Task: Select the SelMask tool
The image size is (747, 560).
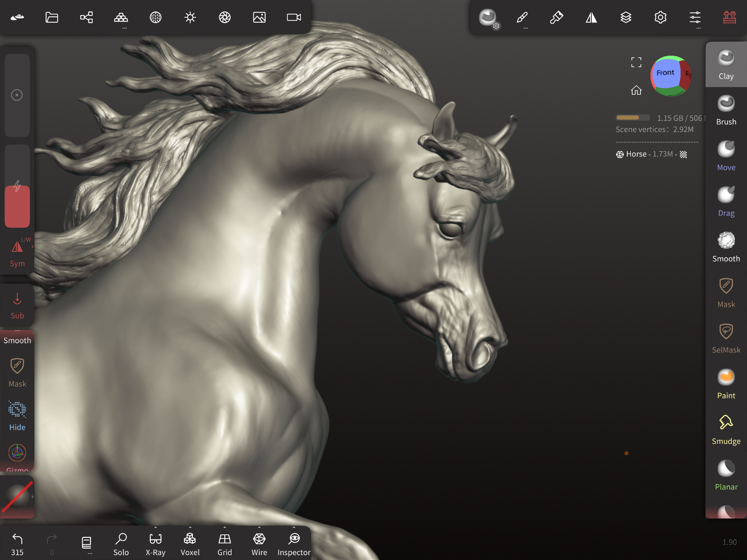Action: tap(726, 338)
